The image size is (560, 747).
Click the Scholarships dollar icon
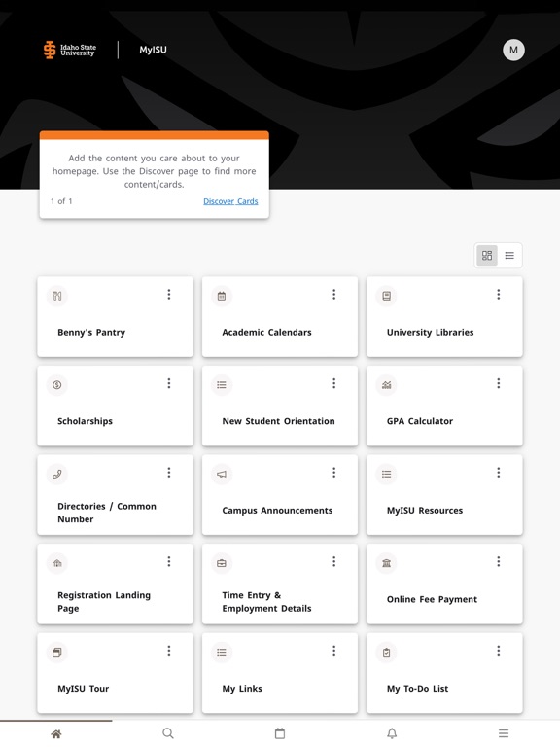(57, 385)
